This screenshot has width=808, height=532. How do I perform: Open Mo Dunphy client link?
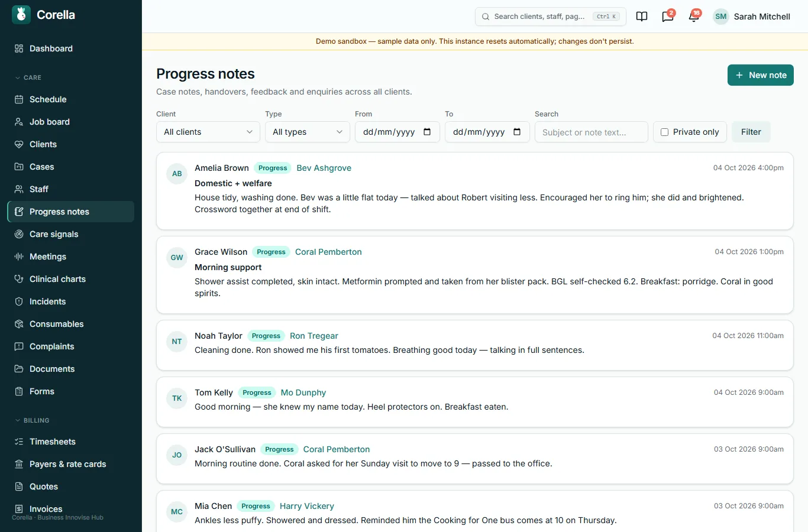pos(303,392)
